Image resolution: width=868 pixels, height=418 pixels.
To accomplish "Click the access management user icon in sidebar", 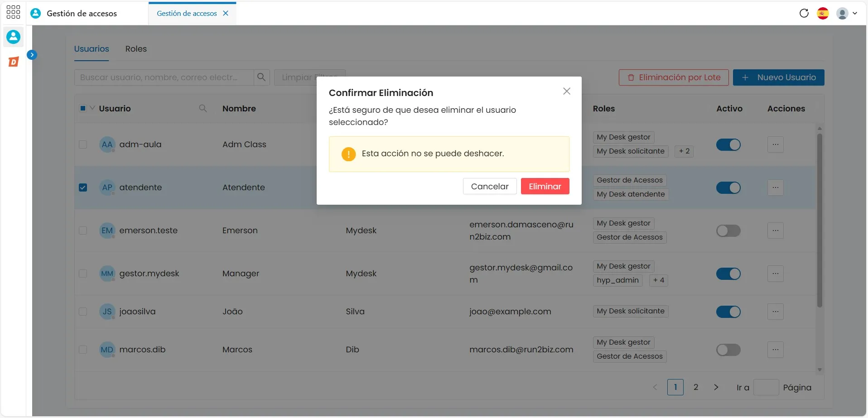I will point(13,37).
